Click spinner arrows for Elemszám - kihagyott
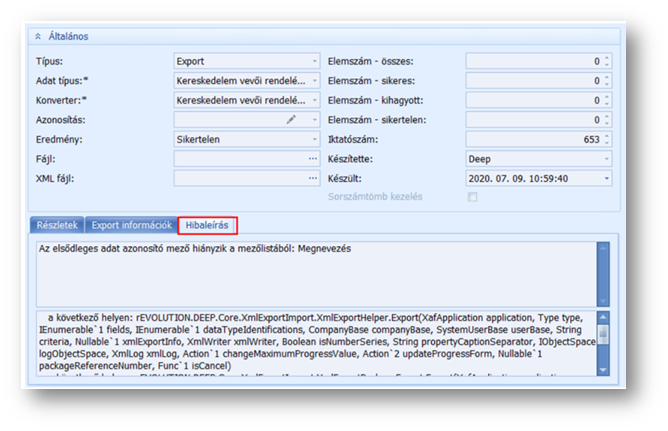Viewport: 668px width, 431px height. [606, 100]
